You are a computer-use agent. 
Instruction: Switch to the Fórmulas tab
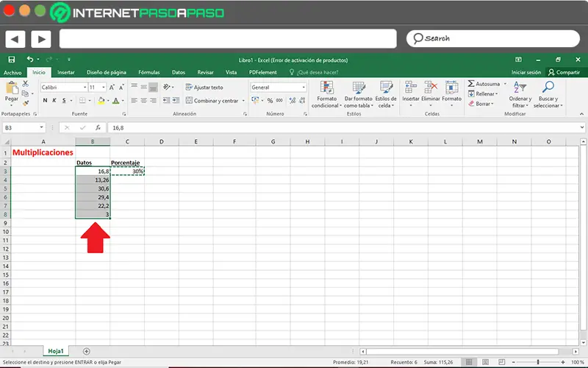point(149,72)
